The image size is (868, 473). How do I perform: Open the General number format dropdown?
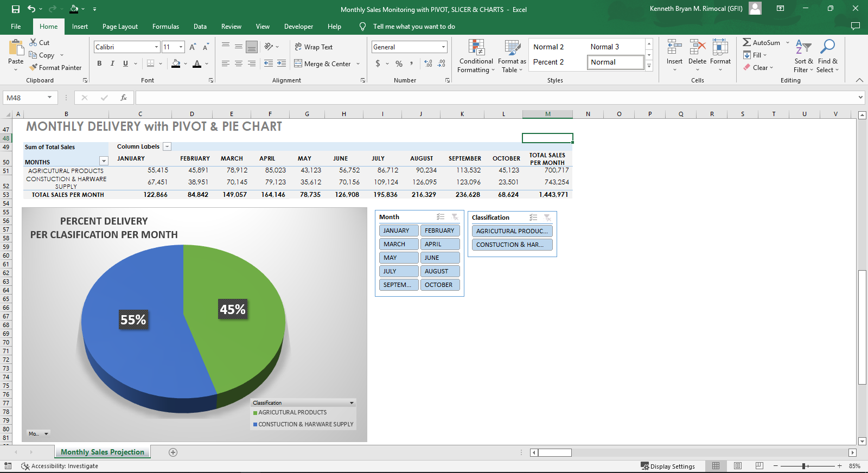(x=443, y=47)
